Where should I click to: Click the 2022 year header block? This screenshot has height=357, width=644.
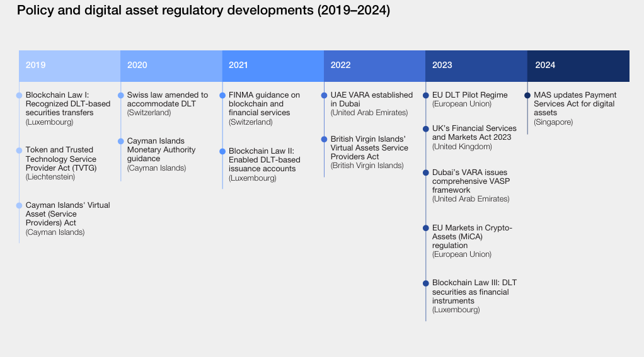click(374, 65)
